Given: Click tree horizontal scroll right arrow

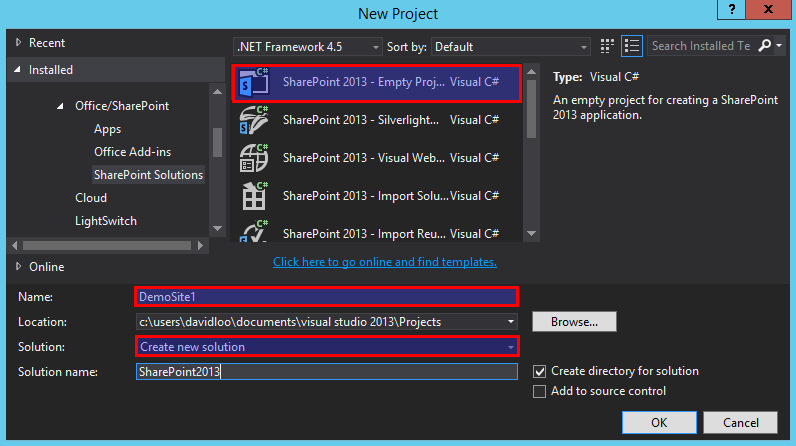Looking at the screenshot, I should pyautogui.click(x=201, y=246).
